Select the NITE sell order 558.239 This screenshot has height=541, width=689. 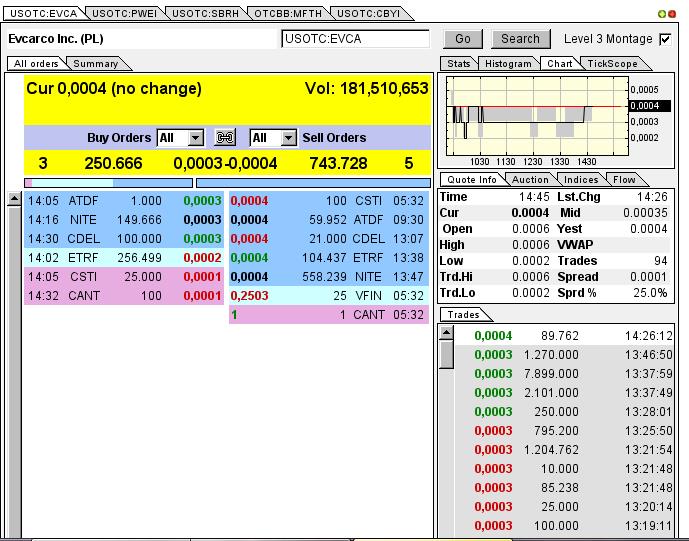coord(329,277)
